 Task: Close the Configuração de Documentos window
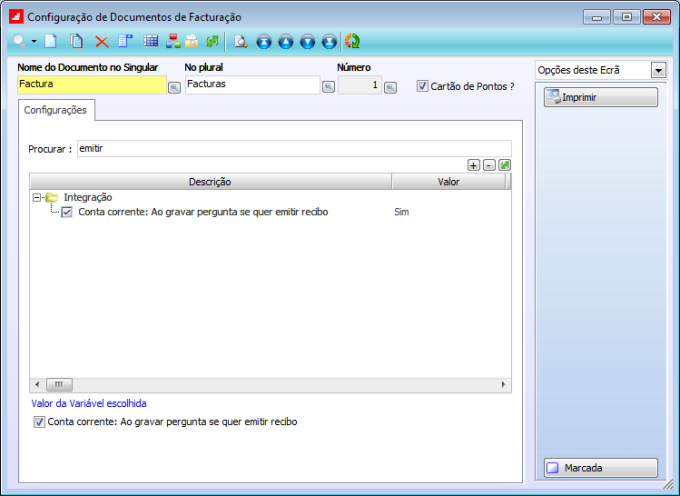(x=657, y=17)
